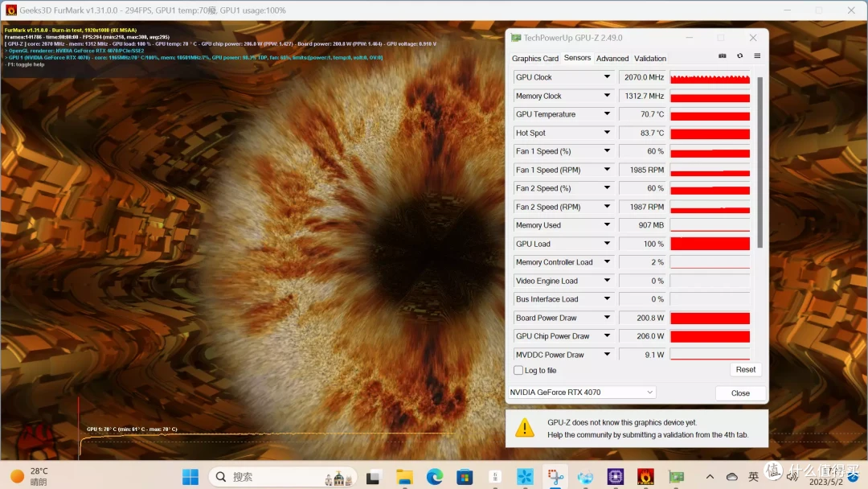Switch to the Graphics Card tab
This screenshot has height=489, width=868.
pyautogui.click(x=534, y=58)
